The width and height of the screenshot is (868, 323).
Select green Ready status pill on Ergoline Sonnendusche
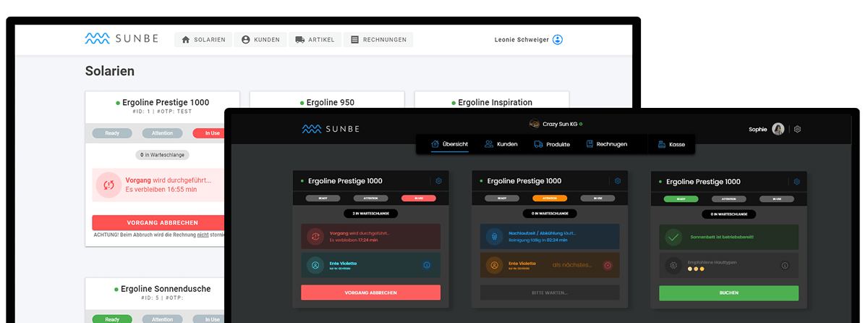[x=112, y=319]
